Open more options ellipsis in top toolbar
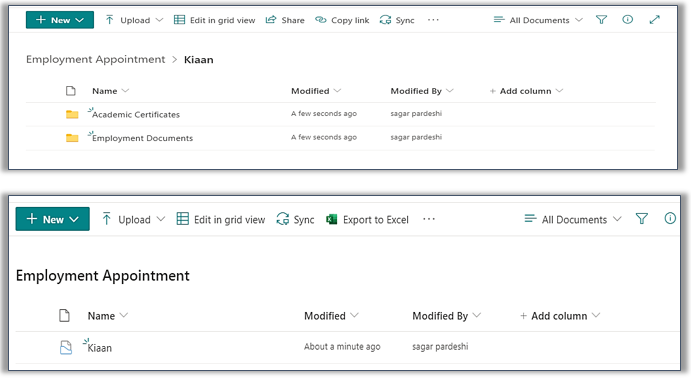This screenshot has width=691, height=378. click(433, 20)
